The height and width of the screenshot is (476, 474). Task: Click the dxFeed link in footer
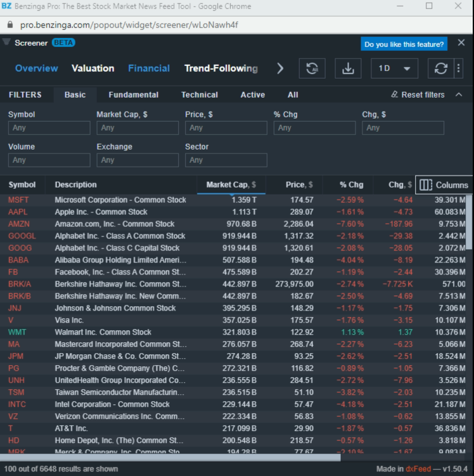(x=418, y=469)
